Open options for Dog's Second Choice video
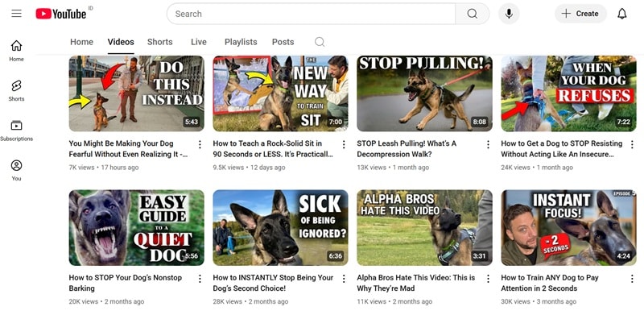 (344, 279)
